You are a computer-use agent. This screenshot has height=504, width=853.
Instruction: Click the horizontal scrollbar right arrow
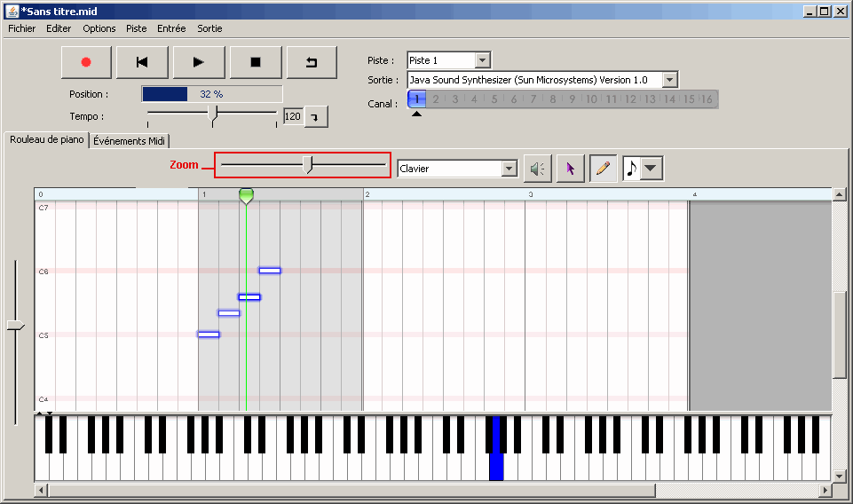tap(825, 491)
